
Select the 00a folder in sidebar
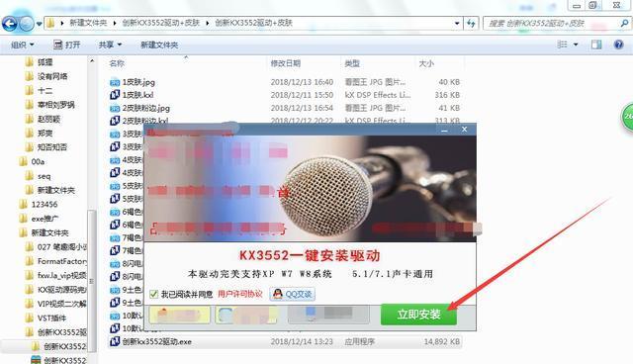point(38,161)
